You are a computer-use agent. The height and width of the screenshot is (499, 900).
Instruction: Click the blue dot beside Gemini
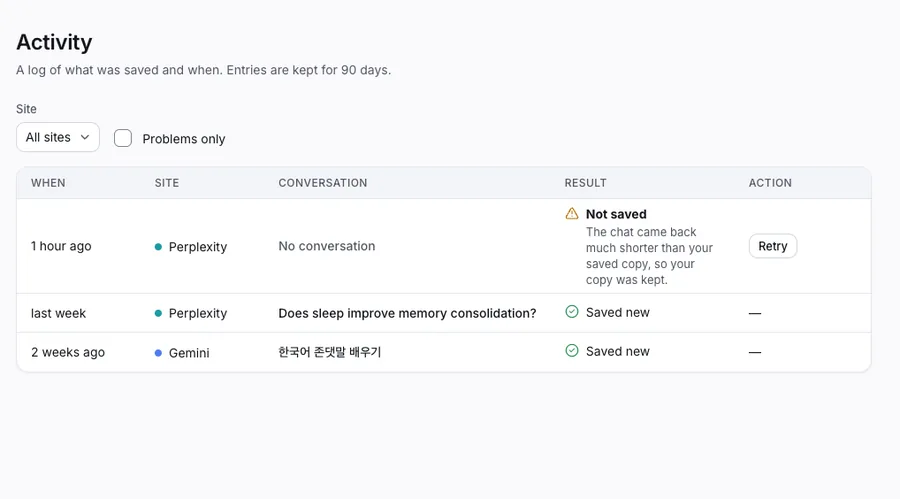click(x=158, y=353)
